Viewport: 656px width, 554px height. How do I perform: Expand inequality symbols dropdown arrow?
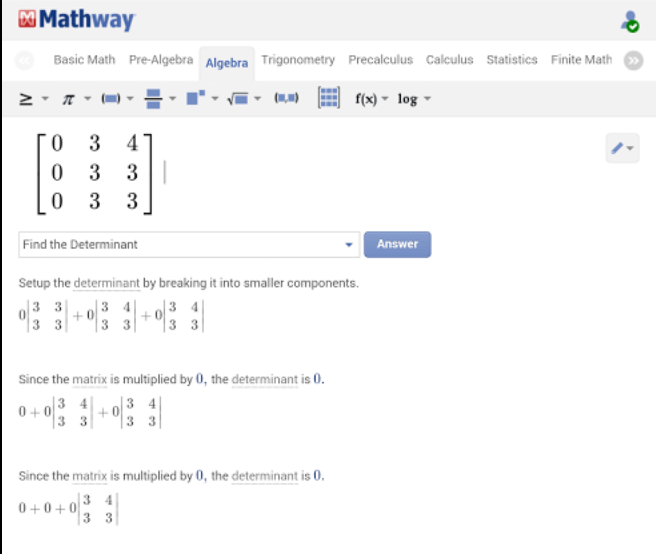45,99
